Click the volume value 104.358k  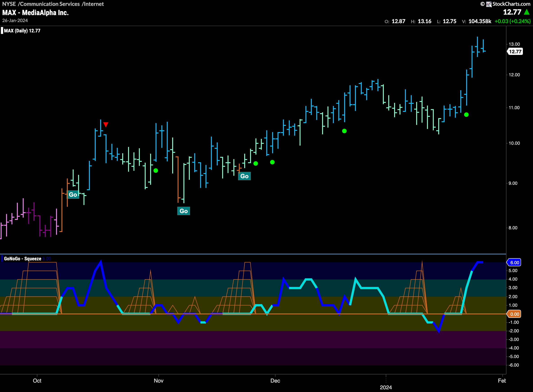(480, 21)
